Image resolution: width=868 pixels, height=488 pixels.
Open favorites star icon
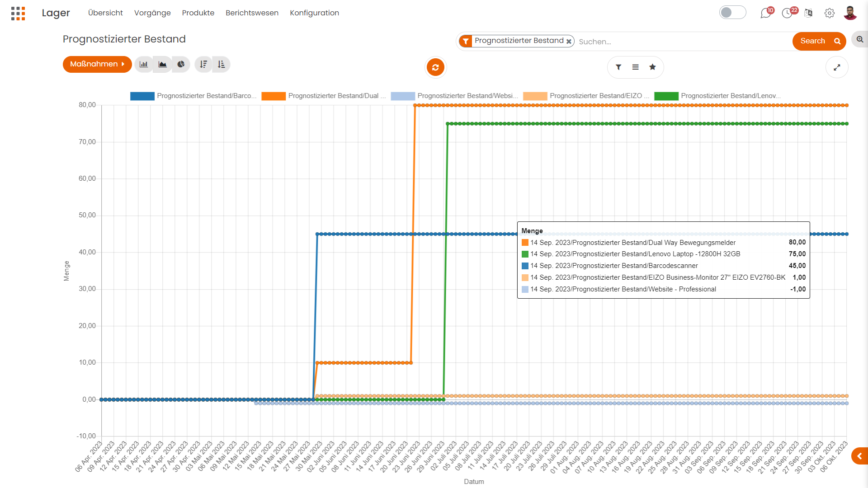coord(652,67)
